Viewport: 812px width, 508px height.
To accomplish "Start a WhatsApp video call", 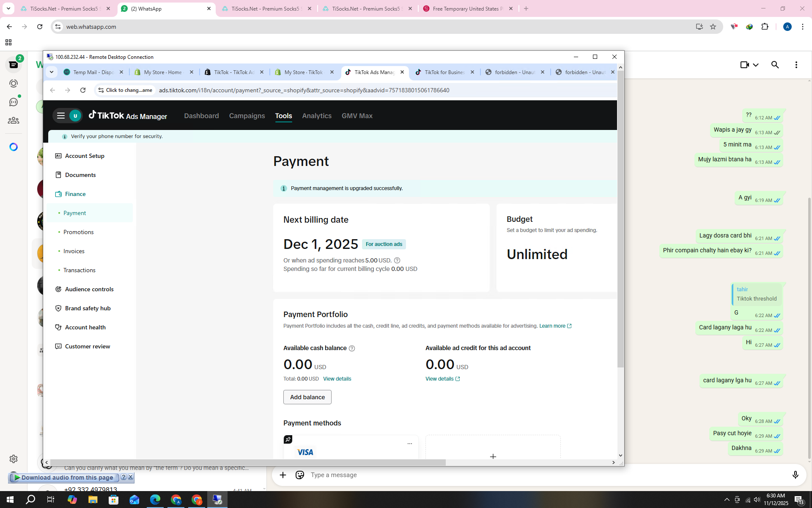I will click(x=745, y=65).
